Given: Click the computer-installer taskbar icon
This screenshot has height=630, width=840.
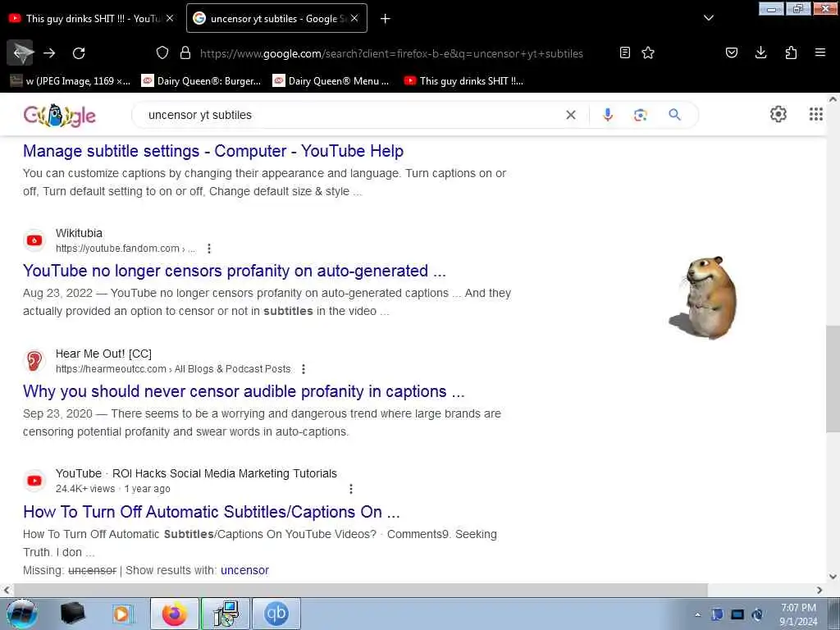Looking at the screenshot, I should point(226,614).
